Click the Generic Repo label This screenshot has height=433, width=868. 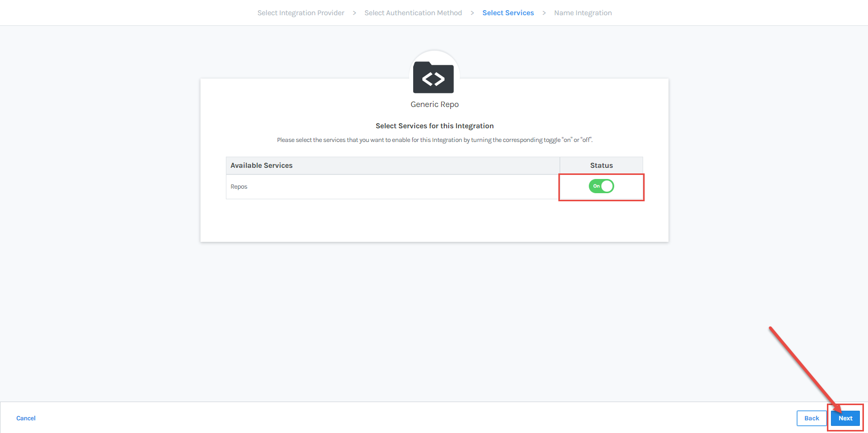point(435,104)
